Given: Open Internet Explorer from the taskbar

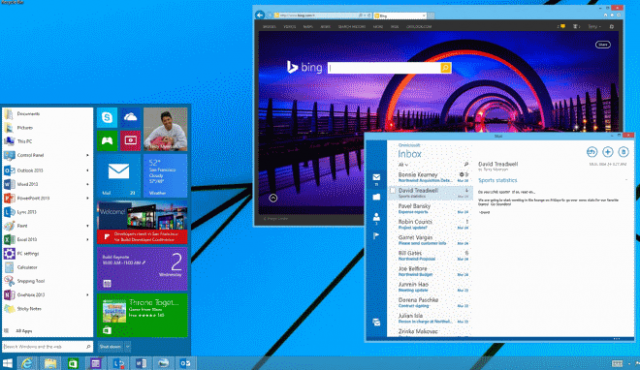Looking at the screenshot, I should point(27,363).
